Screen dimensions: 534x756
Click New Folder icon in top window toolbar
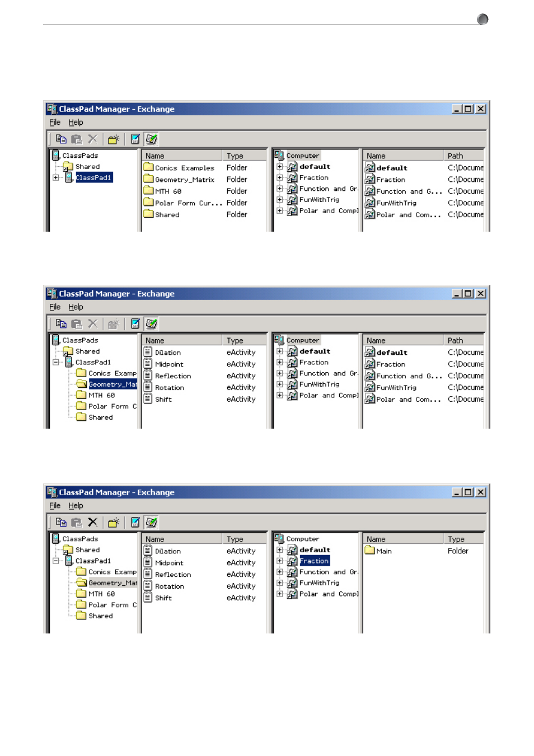114,139
